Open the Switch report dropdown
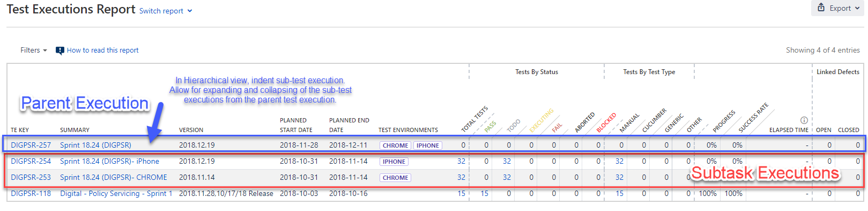868x211 pixels. tap(166, 11)
